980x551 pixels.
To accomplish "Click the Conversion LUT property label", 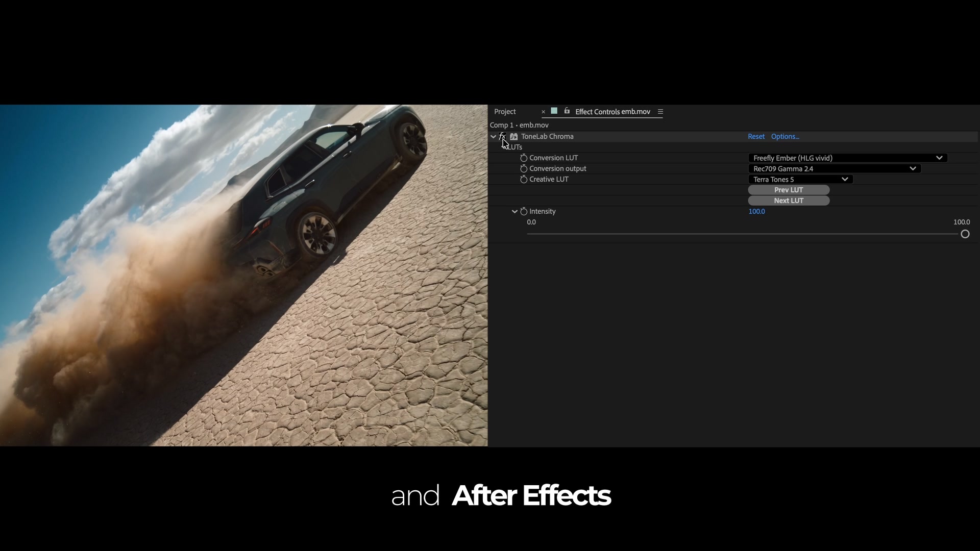I will [x=553, y=158].
